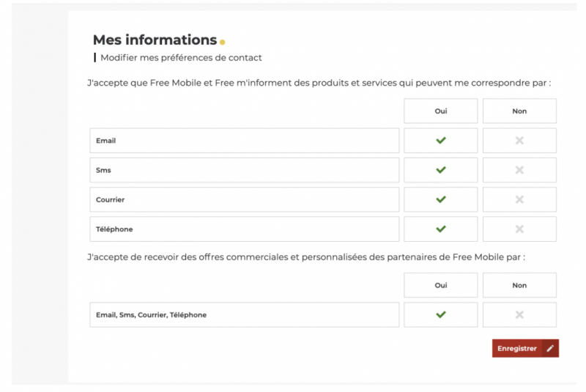Viewport: 586px width, 392px height.
Task: Click the Oui header in first table
Action: point(440,111)
